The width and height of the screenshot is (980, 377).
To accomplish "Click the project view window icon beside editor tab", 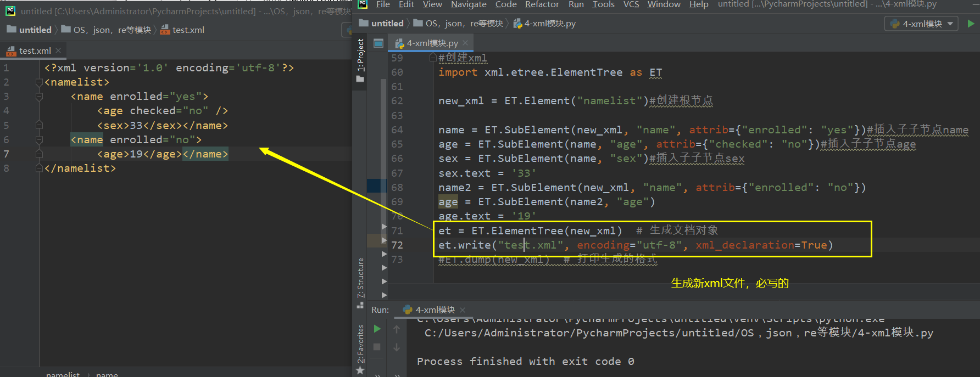I will (378, 43).
